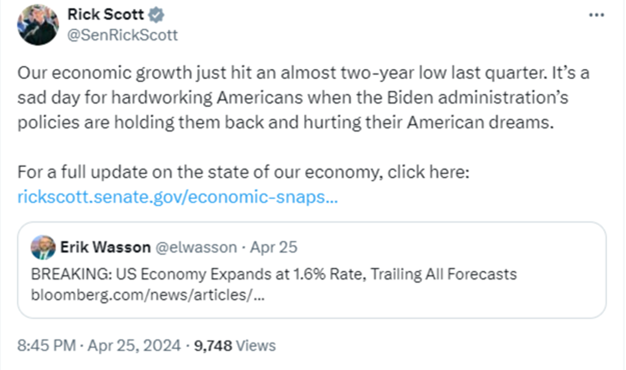Click the 9,748 view count number
The height and width of the screenshot is (370, 626).
tap(213, 346)
